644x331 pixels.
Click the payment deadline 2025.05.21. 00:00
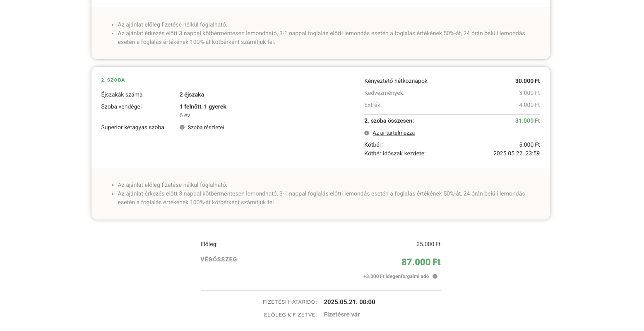point(349,302)
